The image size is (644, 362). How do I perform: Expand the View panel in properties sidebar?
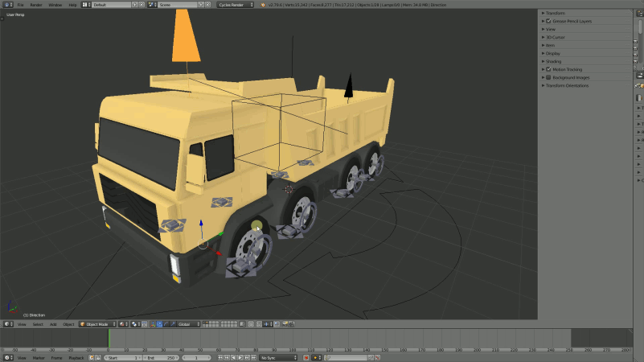pos(551,29)
